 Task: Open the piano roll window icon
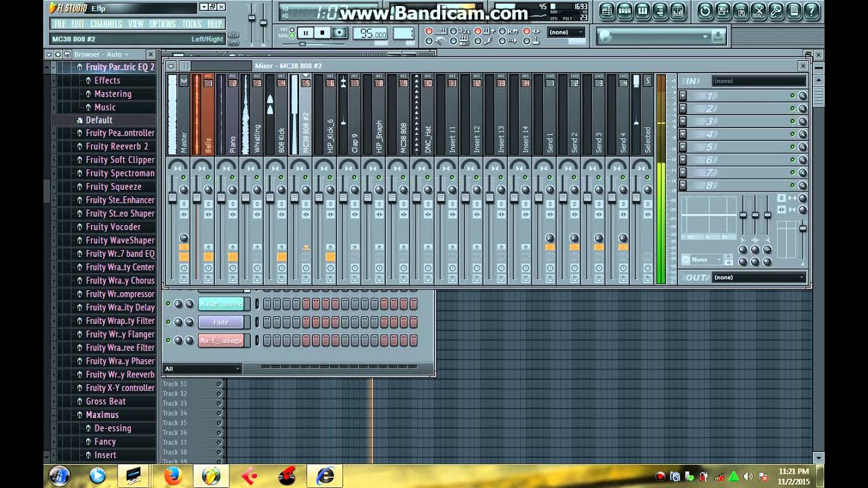click(642, 11)
